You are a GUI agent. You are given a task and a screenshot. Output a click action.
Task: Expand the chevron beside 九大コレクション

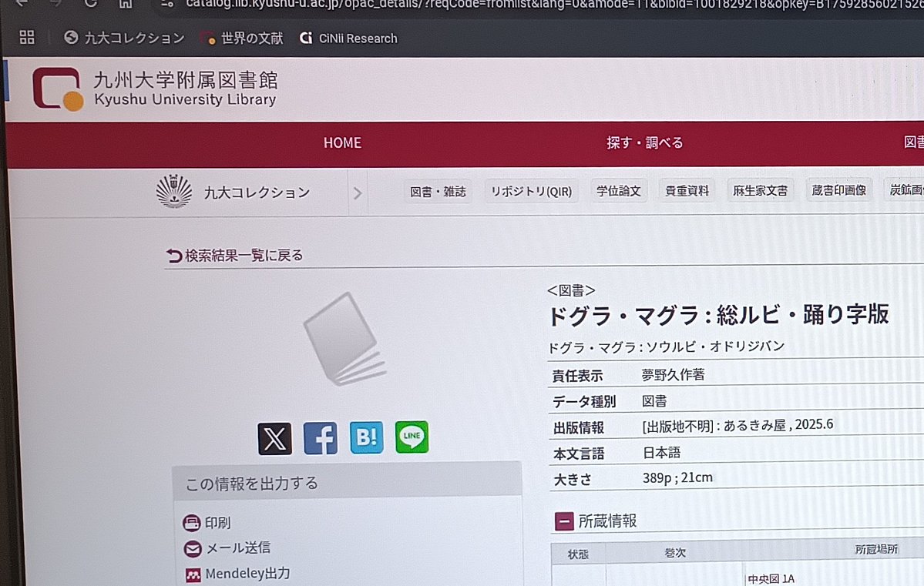click(358, 193)
